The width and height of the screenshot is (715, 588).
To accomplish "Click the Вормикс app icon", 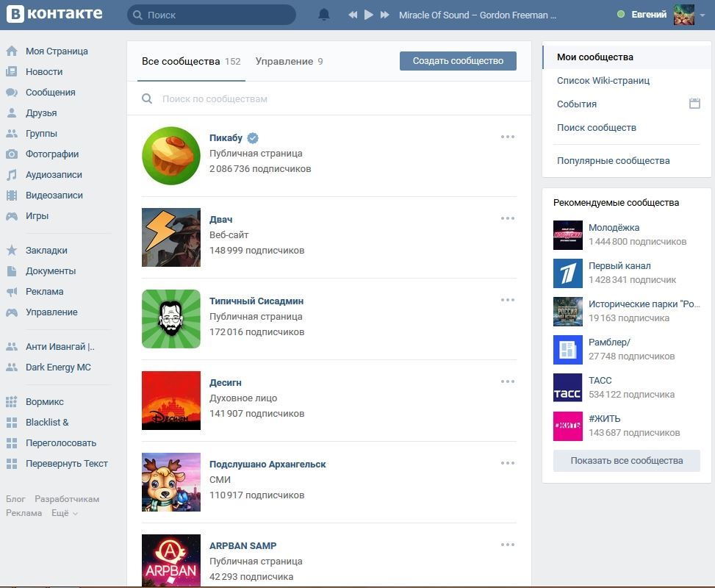I will coord(12,402).
